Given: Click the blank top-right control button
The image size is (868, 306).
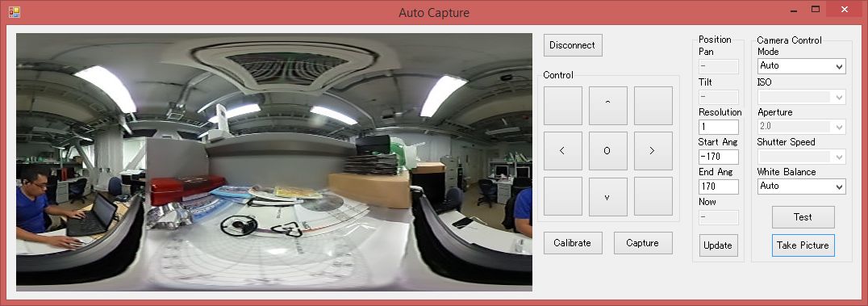Looking at the screenshot, I should [x=653, y=105].
